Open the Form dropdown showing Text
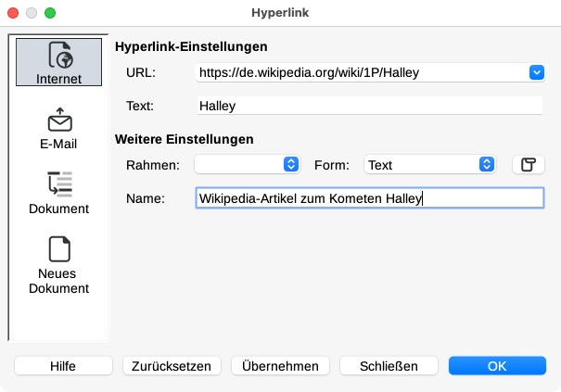 (429, 165)
